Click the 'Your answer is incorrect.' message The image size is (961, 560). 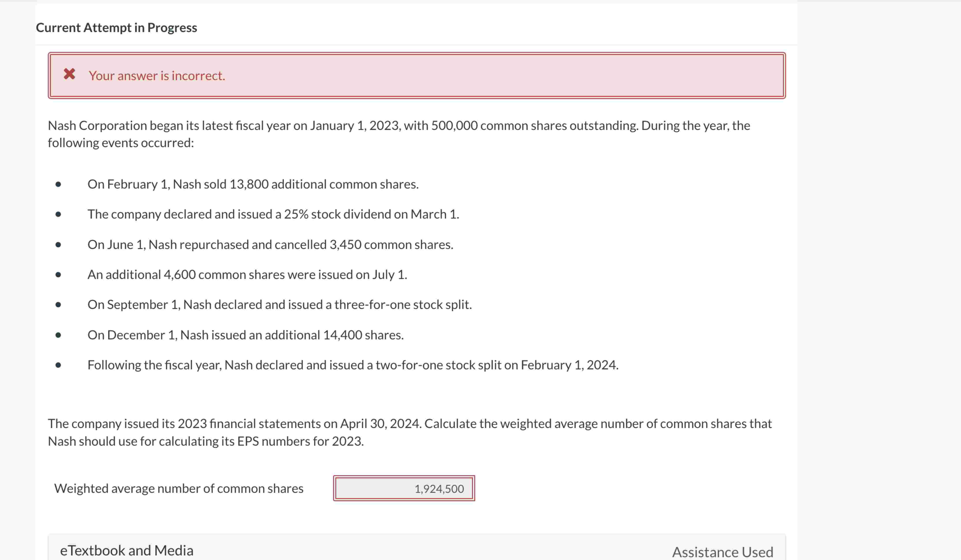pyautogui.click(x=157, y=75)
